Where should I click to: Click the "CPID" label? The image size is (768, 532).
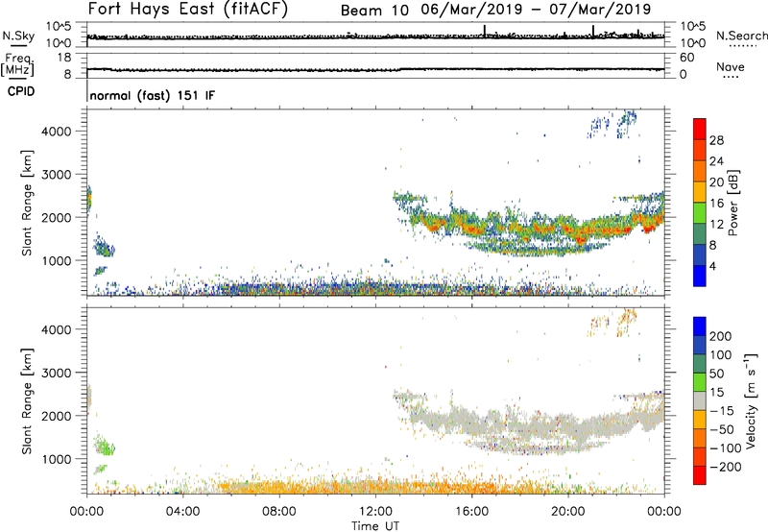(21, 91)
